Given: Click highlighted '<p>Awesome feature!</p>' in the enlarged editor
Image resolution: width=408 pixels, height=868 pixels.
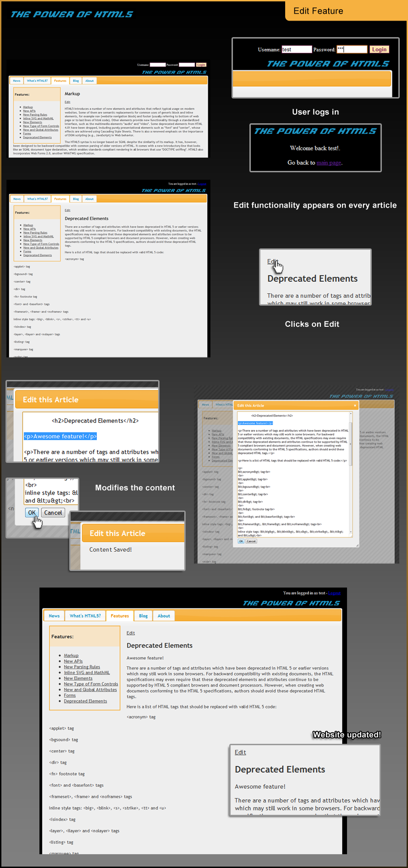Looking at the screenshot, I should (x=61, y=436).
